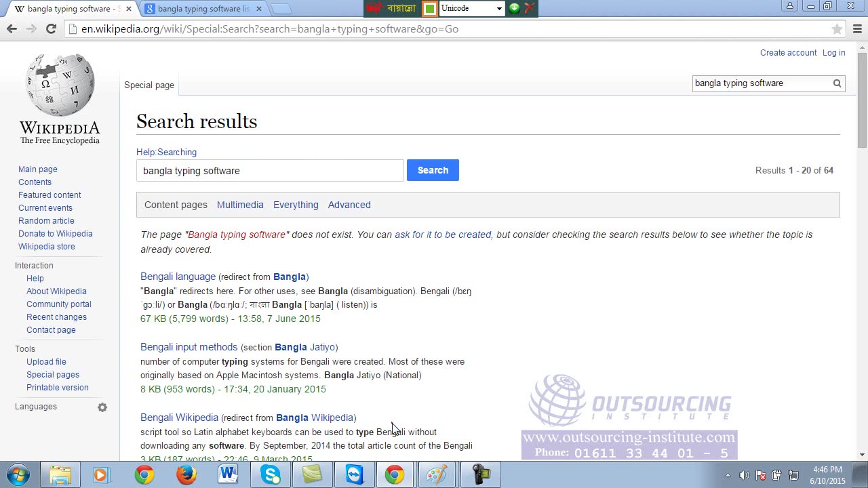868x488 pixels.
Task: Show hidden system tray icons arrow
Action: coord(728,475)
